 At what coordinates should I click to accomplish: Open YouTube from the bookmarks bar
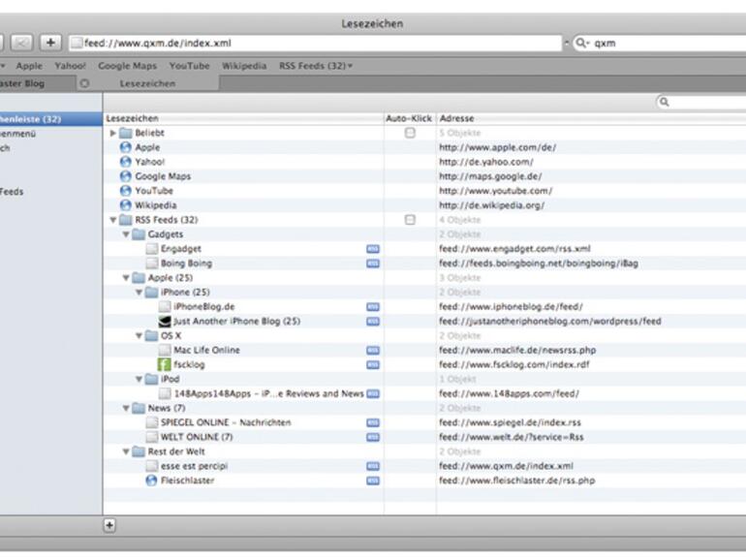tap(189, 66)
